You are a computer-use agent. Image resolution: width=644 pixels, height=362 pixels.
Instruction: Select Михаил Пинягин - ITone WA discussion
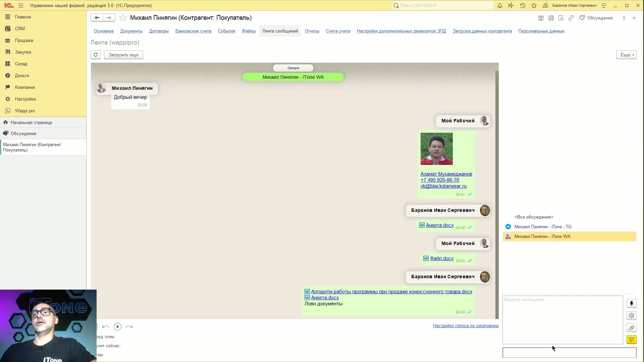pos(569,236)
